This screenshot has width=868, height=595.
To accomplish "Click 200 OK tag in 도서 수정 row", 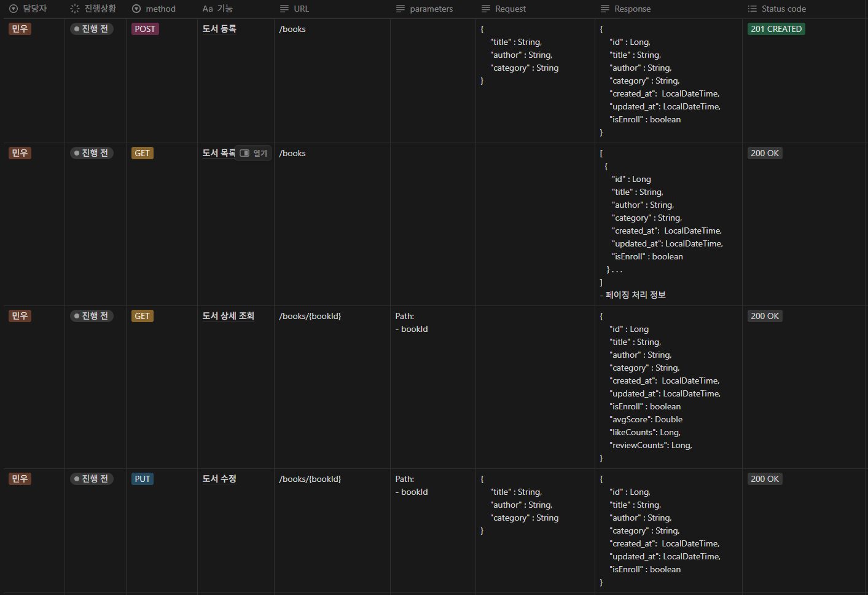I will (x=765, y=479).
